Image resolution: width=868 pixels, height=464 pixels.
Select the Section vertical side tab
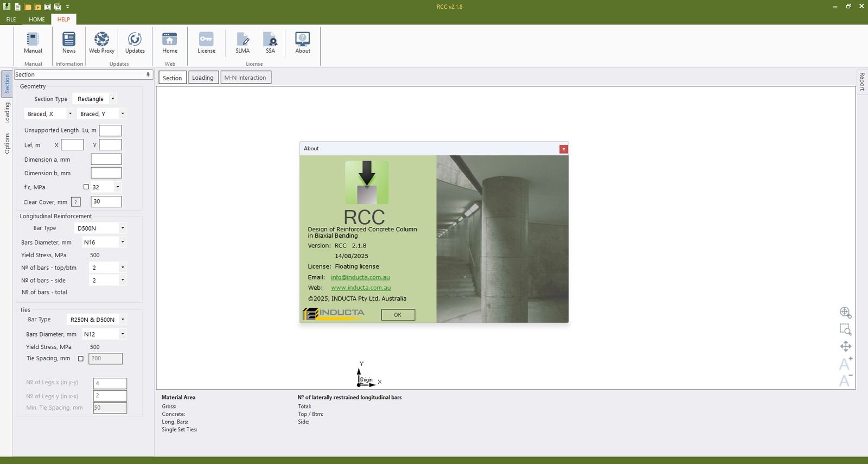(7, 84)
